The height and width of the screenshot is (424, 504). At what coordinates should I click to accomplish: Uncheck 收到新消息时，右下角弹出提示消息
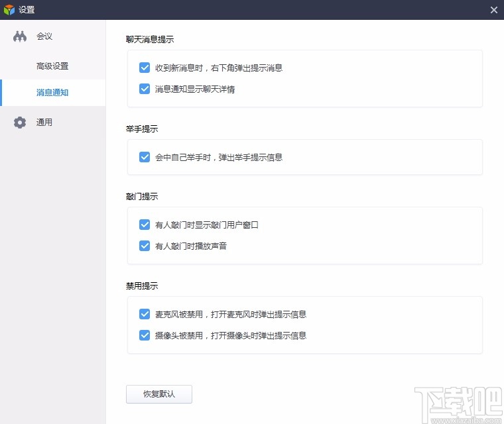(x=145, y=68)
